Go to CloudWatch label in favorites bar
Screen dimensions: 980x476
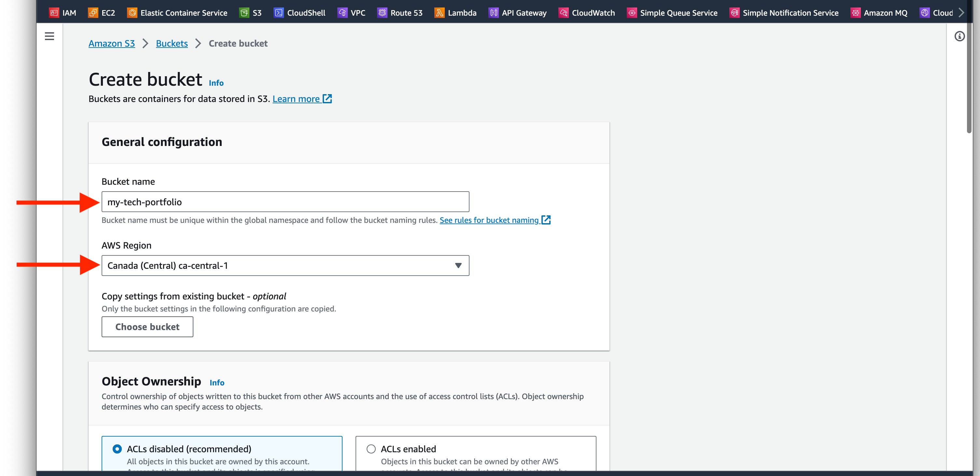pyautogui.click(x=593, y=13)
